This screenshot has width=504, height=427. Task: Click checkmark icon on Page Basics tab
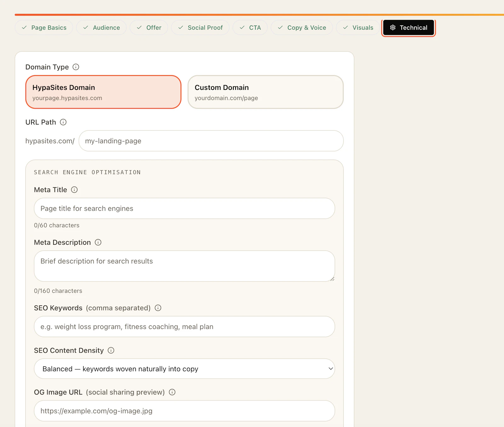[x=24, y=27]
